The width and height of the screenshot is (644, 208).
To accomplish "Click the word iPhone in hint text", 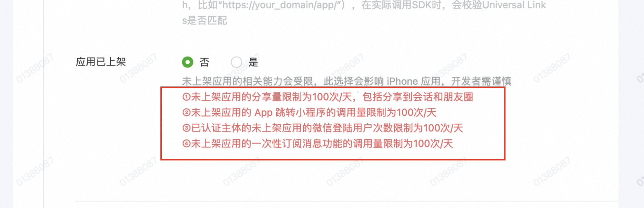I will [x=402, y=81].
